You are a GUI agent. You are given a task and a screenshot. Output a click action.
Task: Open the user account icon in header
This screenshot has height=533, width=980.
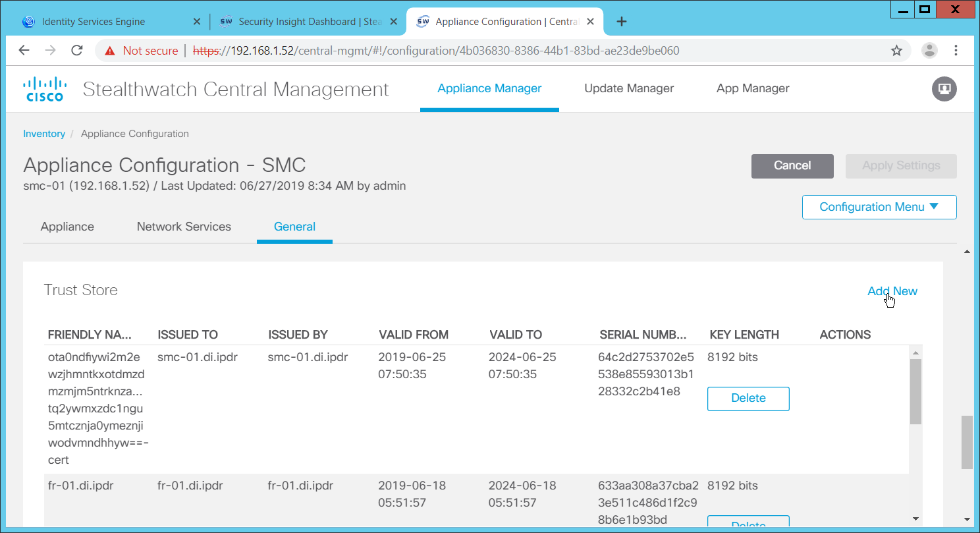tap(944, 89)
